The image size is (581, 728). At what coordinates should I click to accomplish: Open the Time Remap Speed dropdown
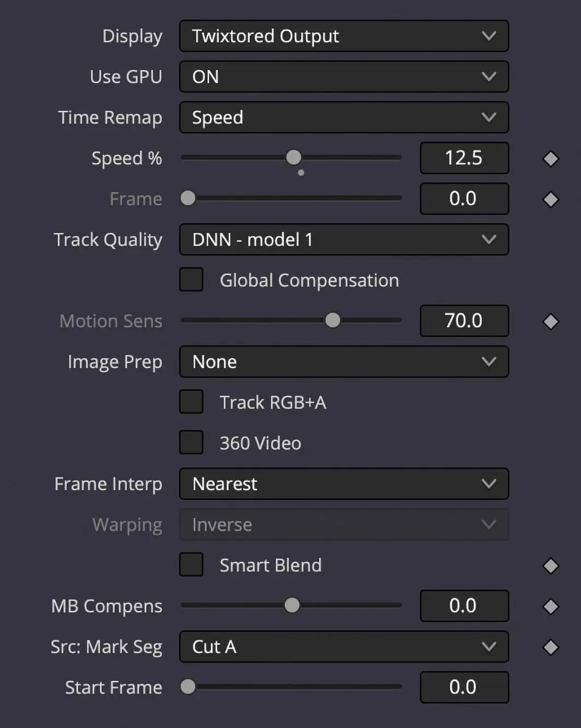(x=344, y=118)
